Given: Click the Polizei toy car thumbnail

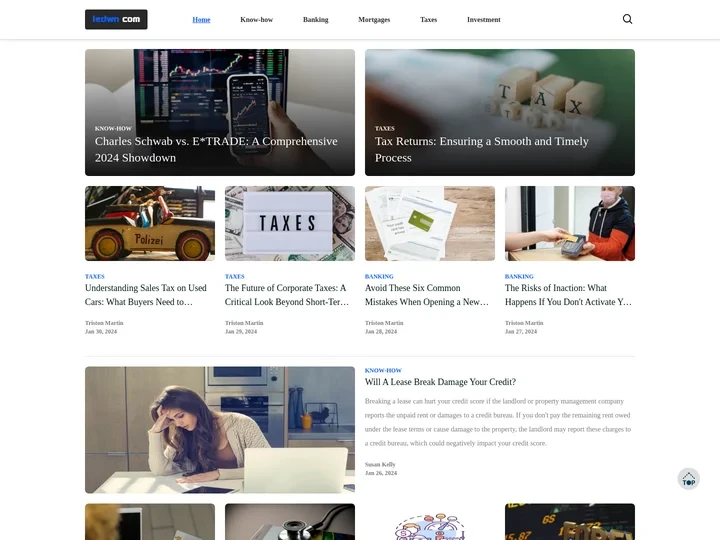Looking at the screenshot, I should (150, 223).
